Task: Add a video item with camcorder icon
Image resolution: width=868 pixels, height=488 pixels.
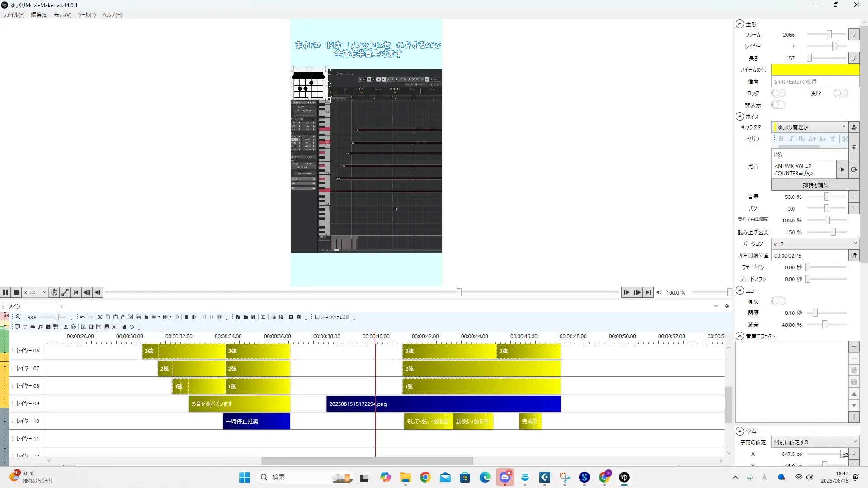Action: point(33,327)
